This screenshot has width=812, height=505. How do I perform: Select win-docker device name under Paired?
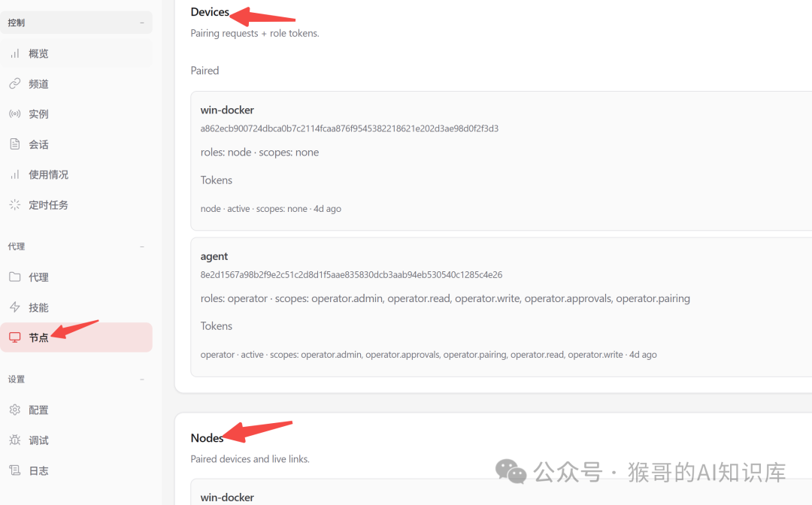tap(227, 110)
